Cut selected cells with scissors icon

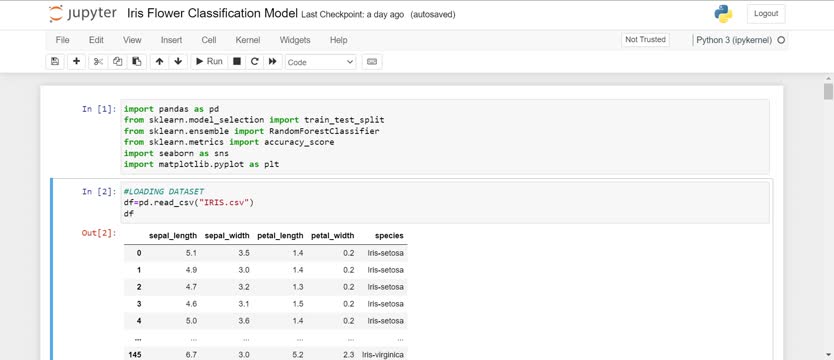[98, 62]
